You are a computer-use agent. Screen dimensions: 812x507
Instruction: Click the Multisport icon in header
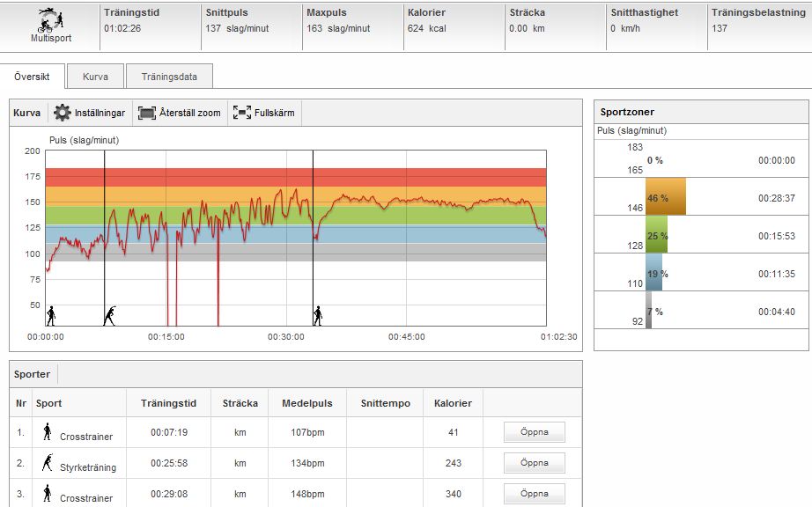(x=51, y=19)
